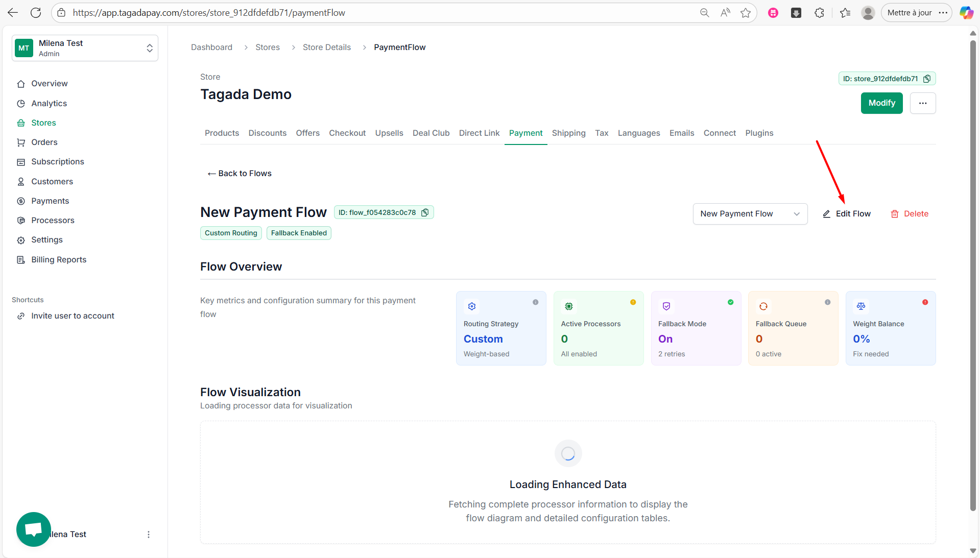
Task: Click the Edit Flow button
Action: 847,214
